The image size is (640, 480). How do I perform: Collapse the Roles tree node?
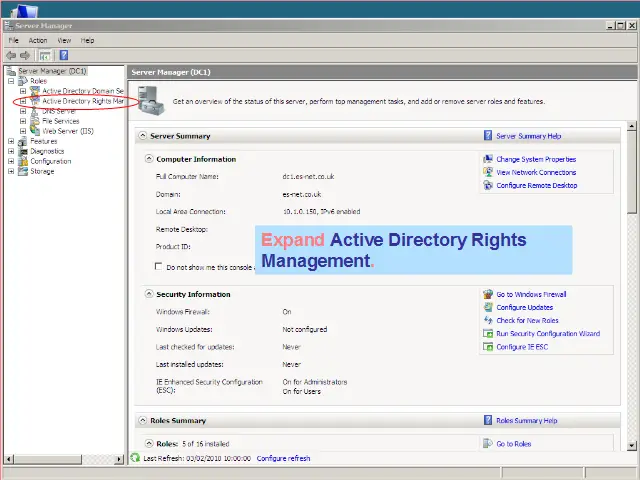click(11, 81)
